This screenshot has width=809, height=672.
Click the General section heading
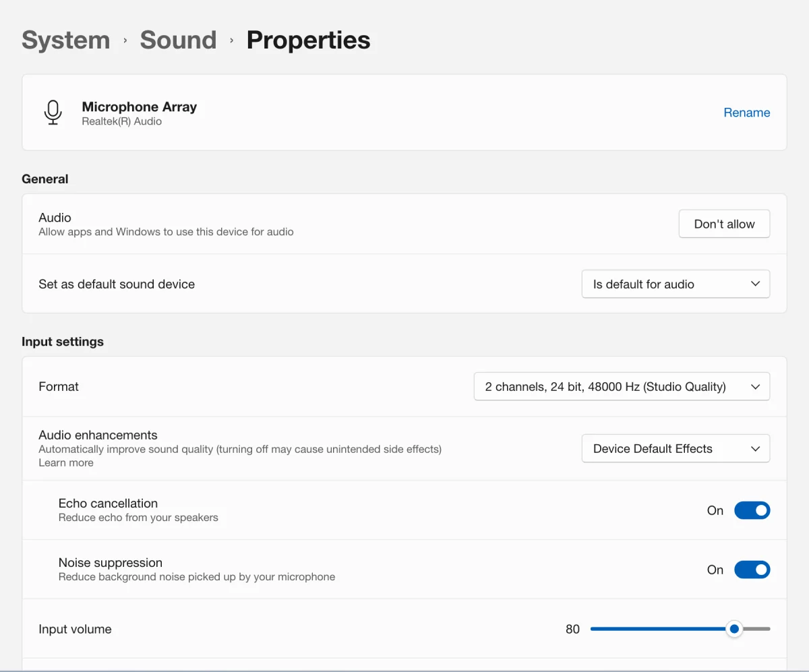45,179
